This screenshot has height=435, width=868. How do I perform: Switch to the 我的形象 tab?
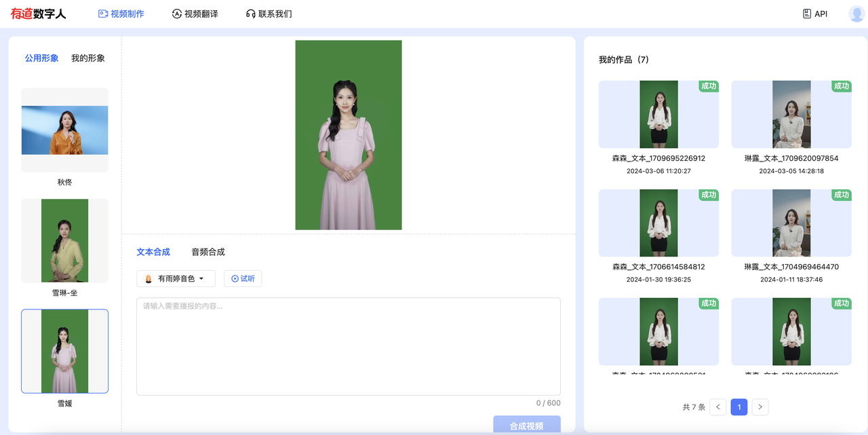[88, 58]
